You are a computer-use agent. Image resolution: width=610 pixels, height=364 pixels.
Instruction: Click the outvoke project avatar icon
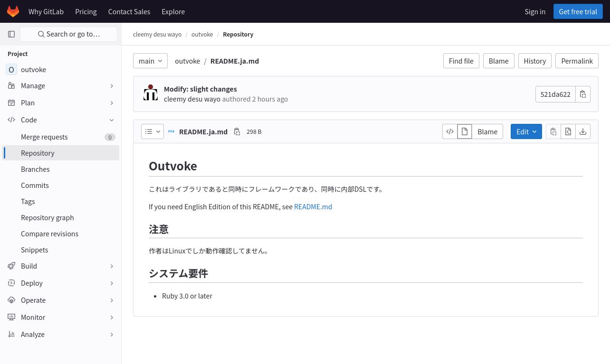click(x=11, y=69)
